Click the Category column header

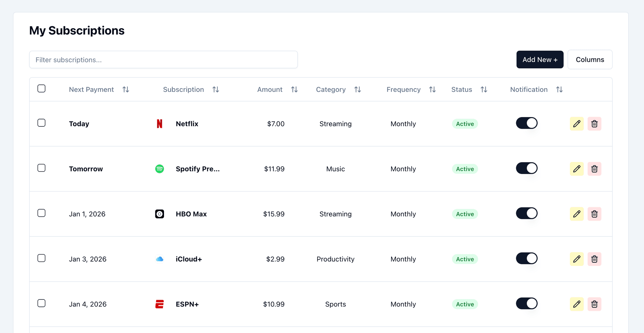tap(331, 90)
